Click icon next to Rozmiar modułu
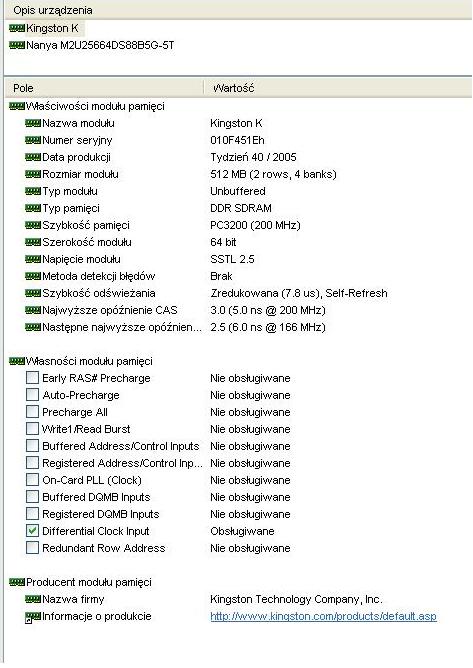473x668 pixels. pos(33,174)
